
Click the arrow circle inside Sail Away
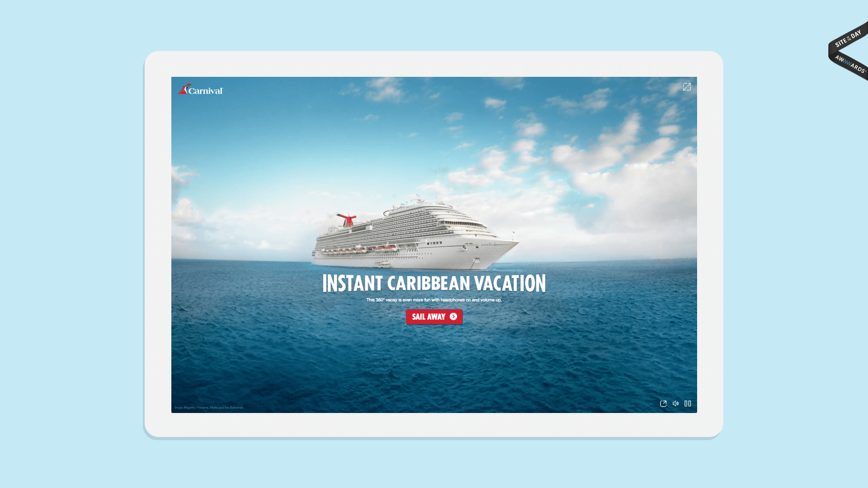click(x=453, y=317)
